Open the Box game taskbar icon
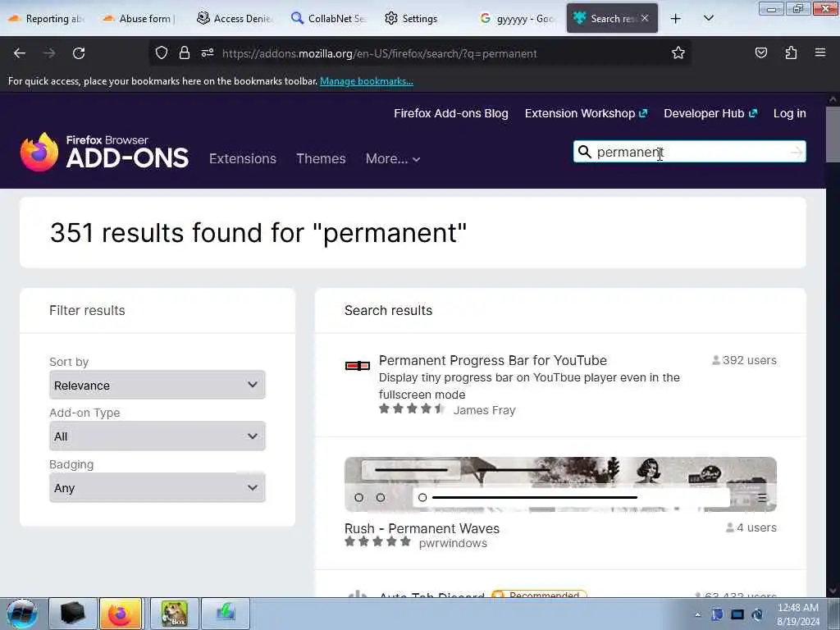 pos(175,614)
